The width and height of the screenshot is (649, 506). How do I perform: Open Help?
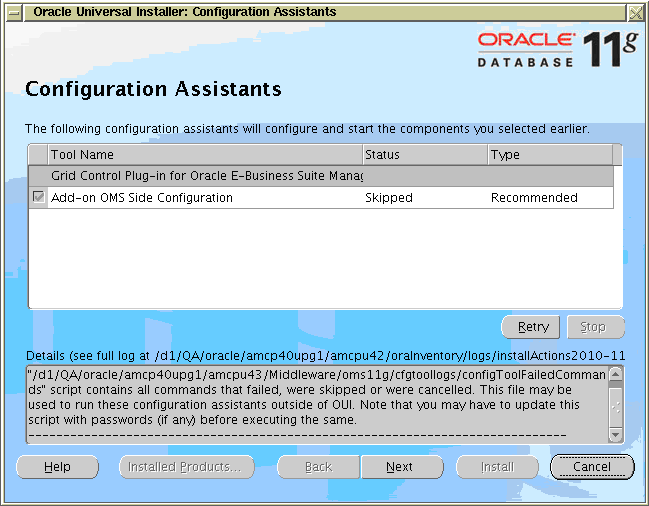57,467
